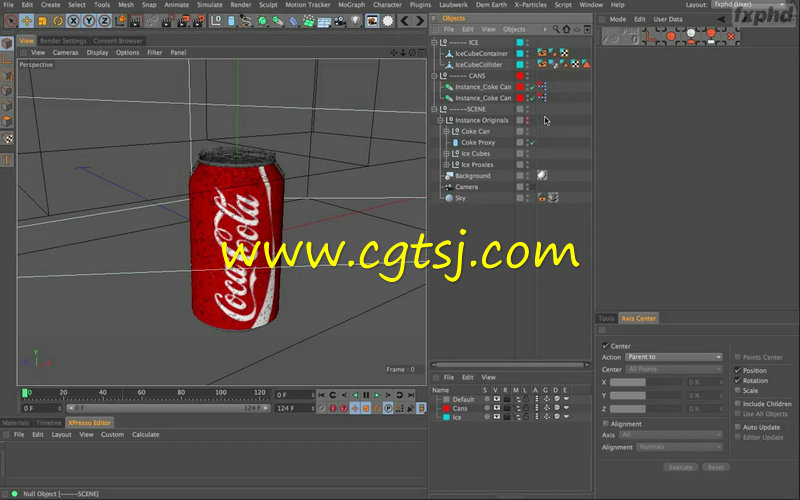Click the undo view back arrow
This screenshot has height=500, width=800.
click(405, 21)
